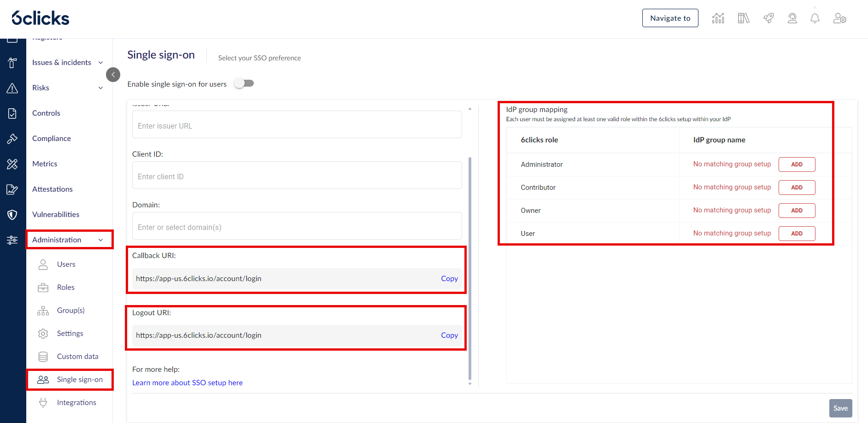Open the Navigate to dropdown
This screenshot has height=423, width=868.
(670, 18)
